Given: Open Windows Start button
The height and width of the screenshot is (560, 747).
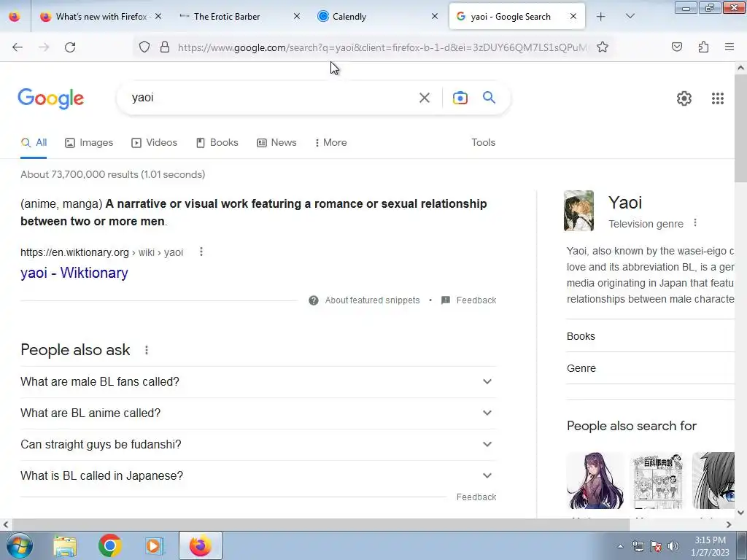Looking at the screenshot, I should tap(20, 545).
